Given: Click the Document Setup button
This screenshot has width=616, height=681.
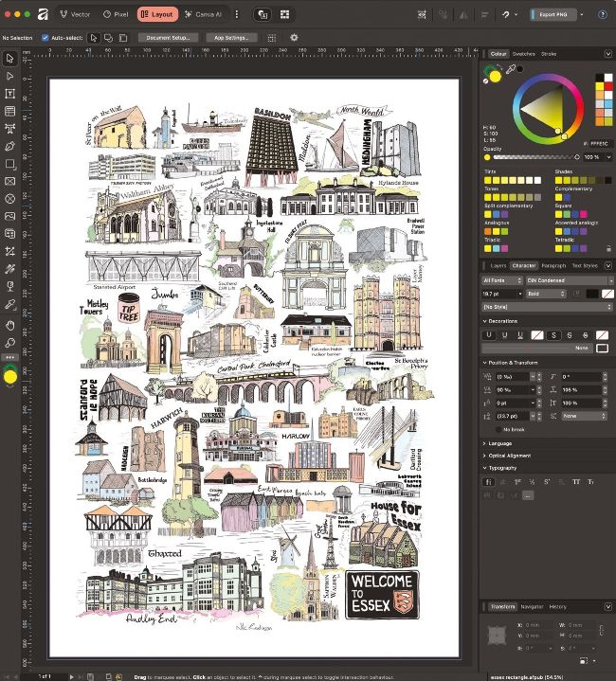Looking at the screenshot, I should click(168, 37).
